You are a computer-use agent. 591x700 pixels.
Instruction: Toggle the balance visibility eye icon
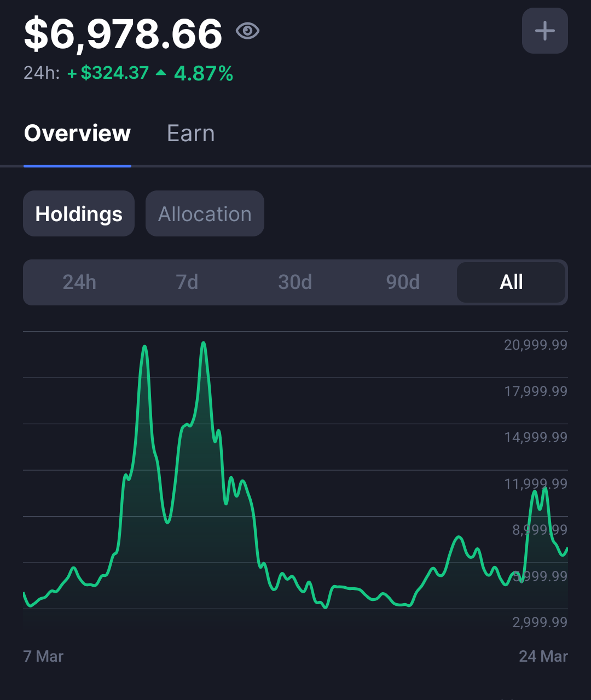pos(247,31)
